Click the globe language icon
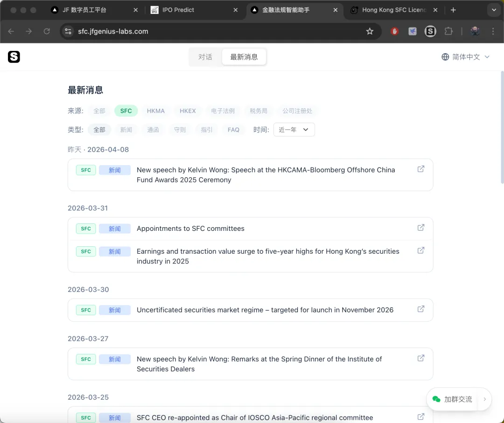504x423 pixels. (445, 57)
